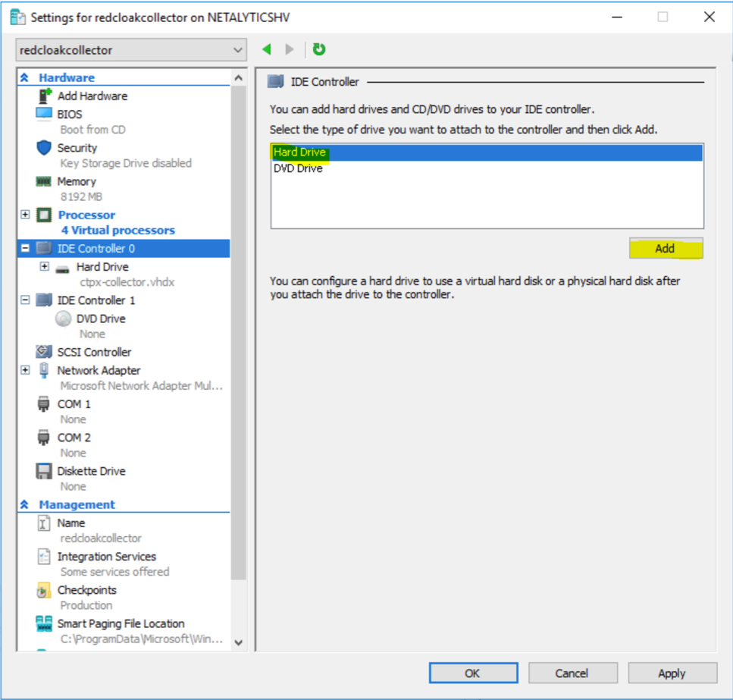Click the forward navigation arrow

290,49
